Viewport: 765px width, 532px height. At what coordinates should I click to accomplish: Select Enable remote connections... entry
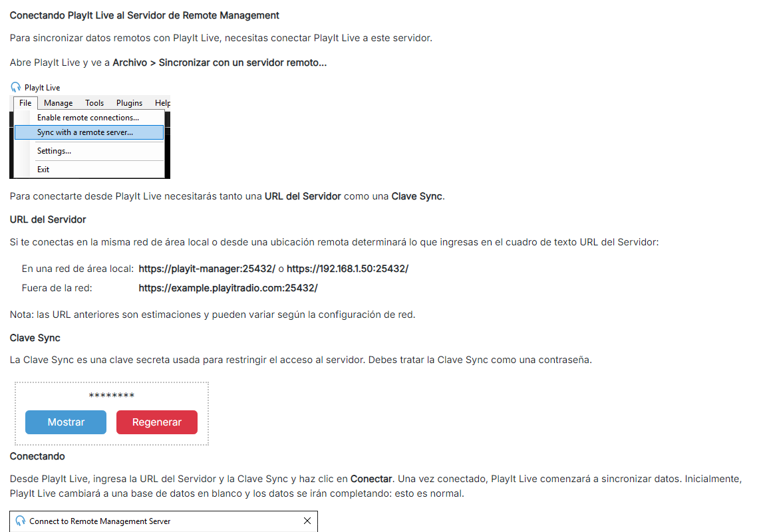(89, 118)
